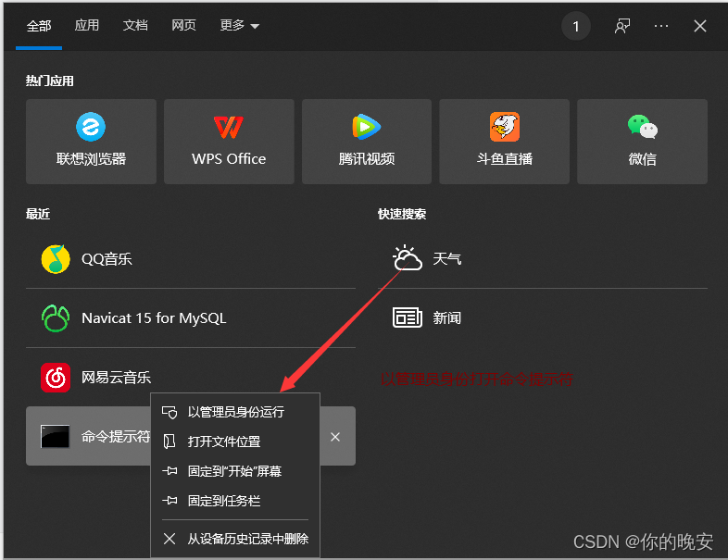The width and height of the screenshot is (728, 560).
Task: Switch to the 应用 tab
Action: click(87, 26)
